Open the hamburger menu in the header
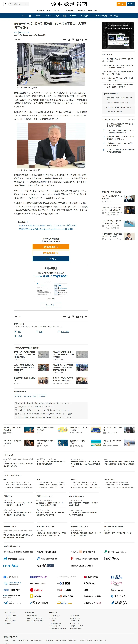The width and height of the screenshot is (138, 644). [5, 4]
